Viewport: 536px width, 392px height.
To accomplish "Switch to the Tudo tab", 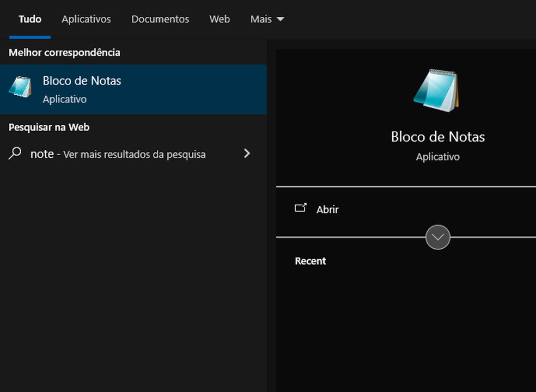I will (30, 19).
